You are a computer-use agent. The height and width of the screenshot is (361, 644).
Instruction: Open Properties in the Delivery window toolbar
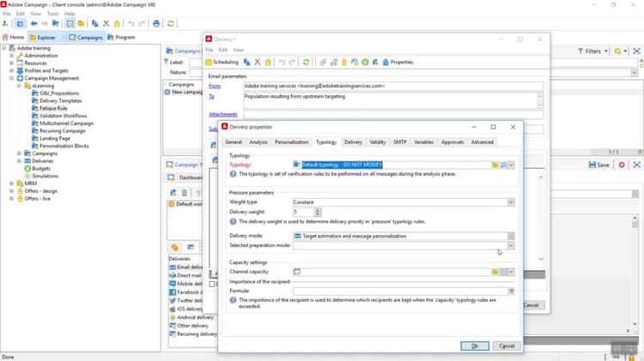398,63
